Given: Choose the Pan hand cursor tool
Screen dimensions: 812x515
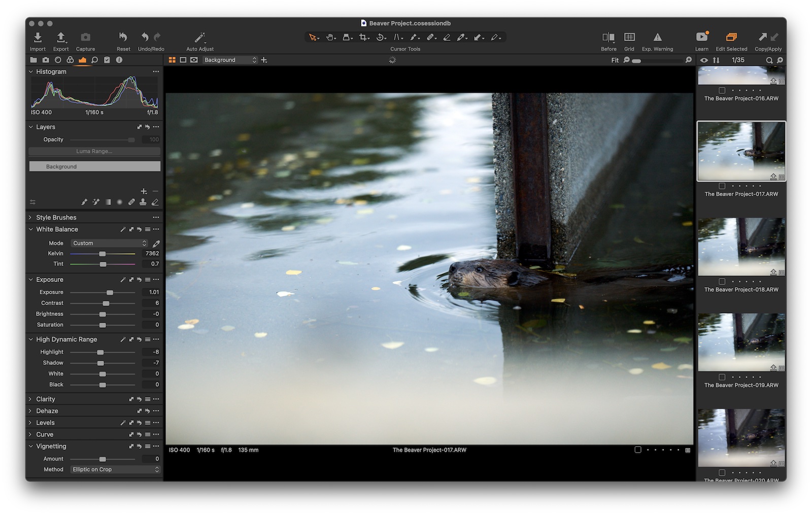Looking at the screenshot, I should [x=330, y=37].
